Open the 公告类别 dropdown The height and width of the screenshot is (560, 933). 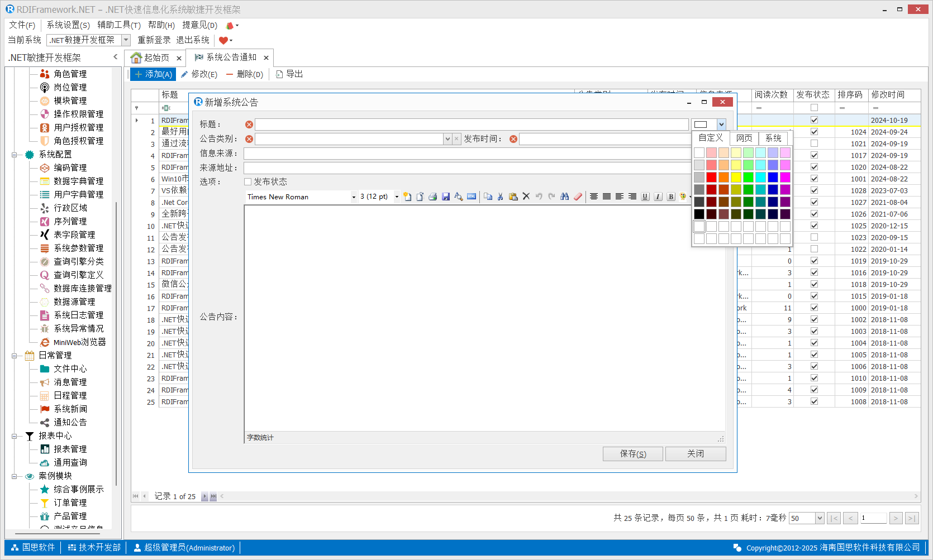448,139
